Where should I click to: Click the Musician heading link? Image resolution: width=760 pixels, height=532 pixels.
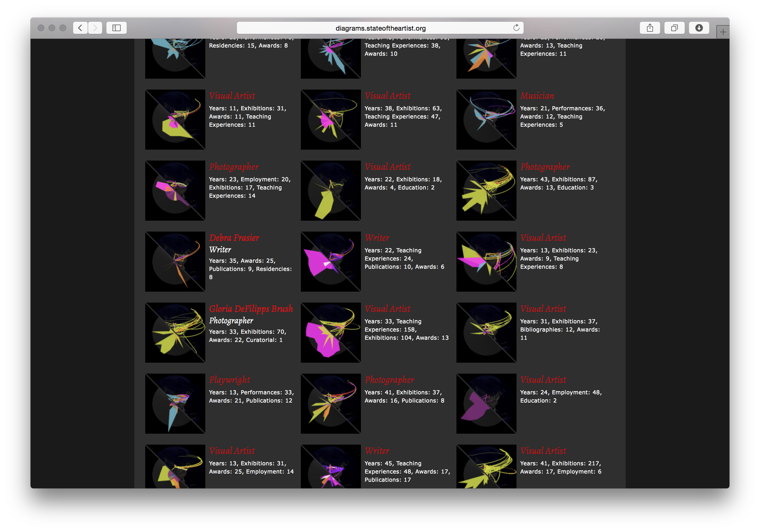click(537, 96)
